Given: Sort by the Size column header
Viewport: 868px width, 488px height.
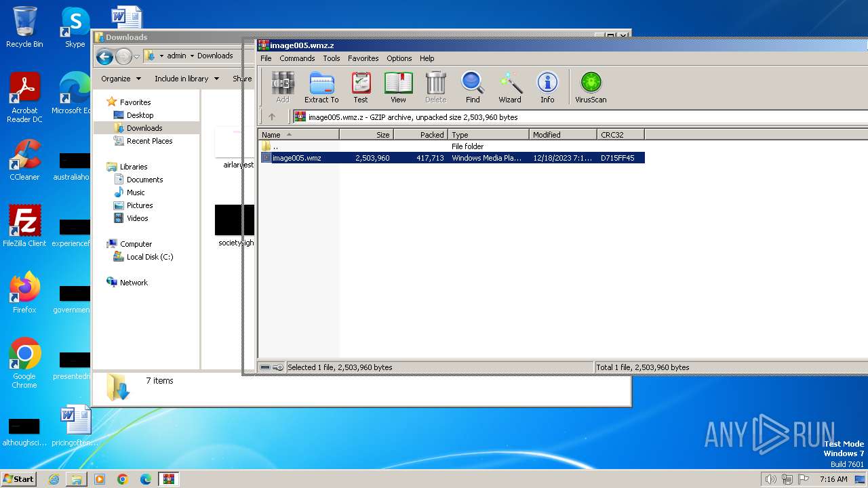Looking at the screenshot, I should coord(366,135).
